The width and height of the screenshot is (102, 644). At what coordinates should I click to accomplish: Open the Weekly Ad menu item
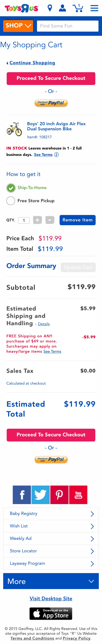coord(51,538)
